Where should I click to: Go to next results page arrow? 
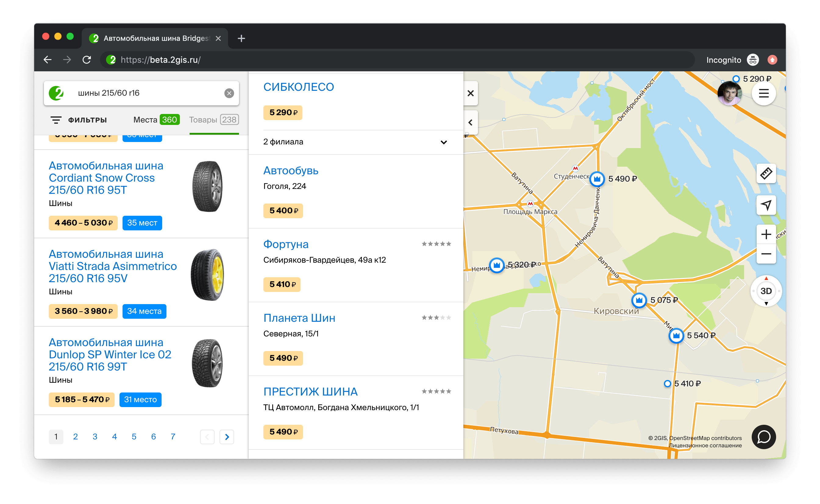227,437
